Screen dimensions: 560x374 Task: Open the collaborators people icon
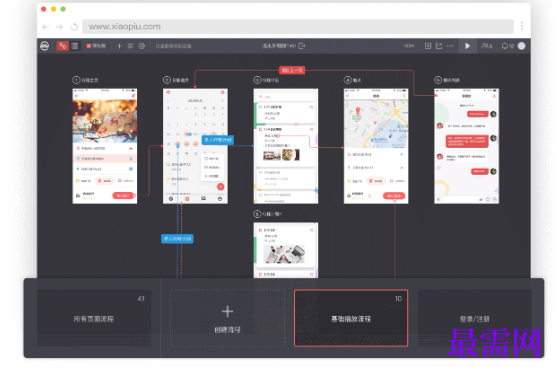(x=487, y=46)
